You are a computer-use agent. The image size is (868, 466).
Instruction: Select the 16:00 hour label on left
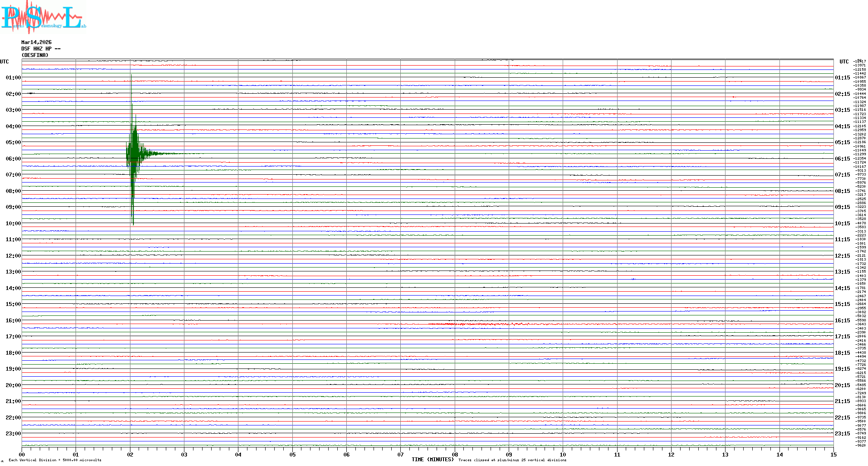13,321
